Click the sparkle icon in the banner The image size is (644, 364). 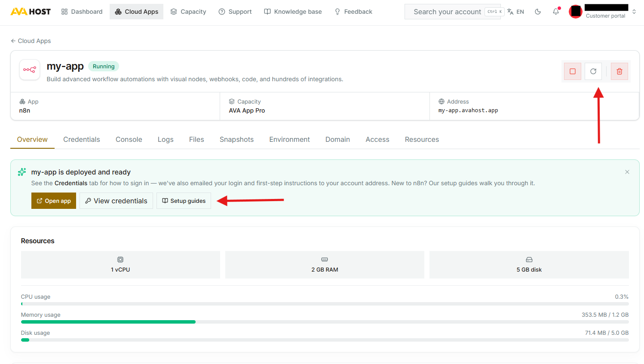tap(22, 172)
